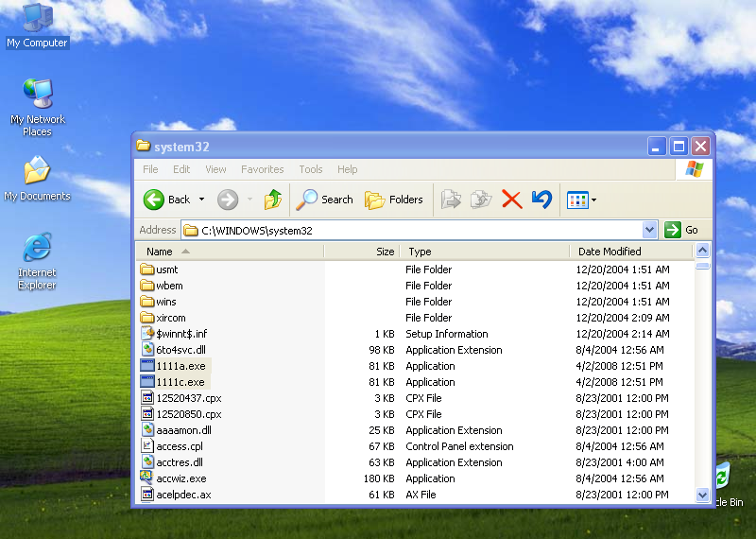Viewport: 756px width, 539px height.
Task: Minimize the system32 window
Action: [x=656, y=146]
